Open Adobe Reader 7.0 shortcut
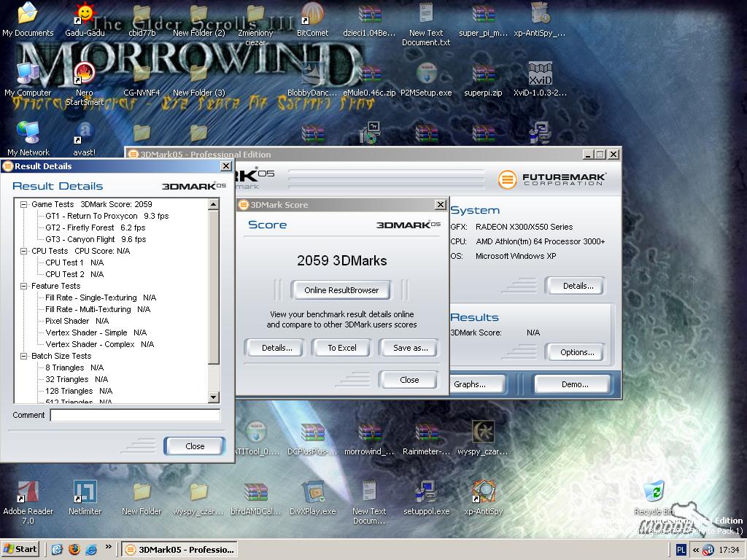 (x=28, y=502)
